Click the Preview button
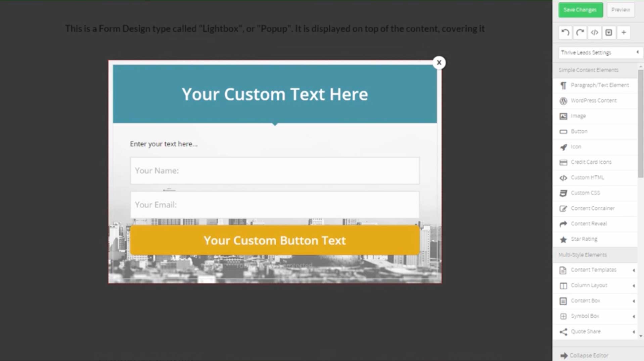 620,10
